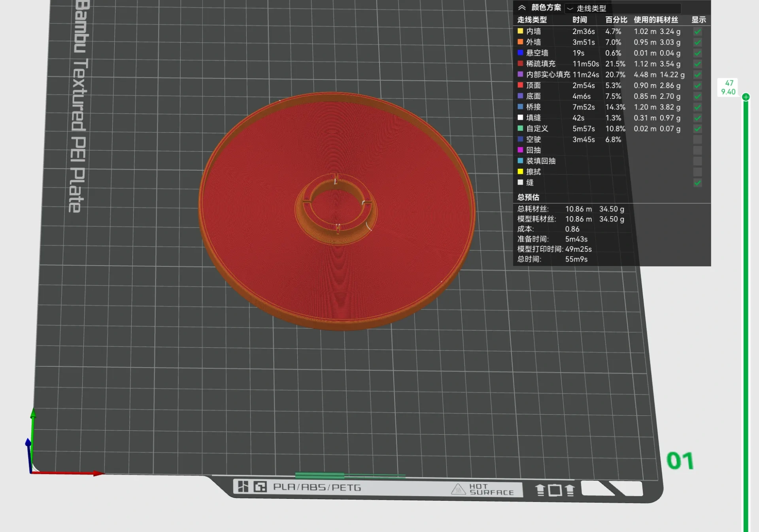Click the 走线类型 column header

click(x=532, y=20)
